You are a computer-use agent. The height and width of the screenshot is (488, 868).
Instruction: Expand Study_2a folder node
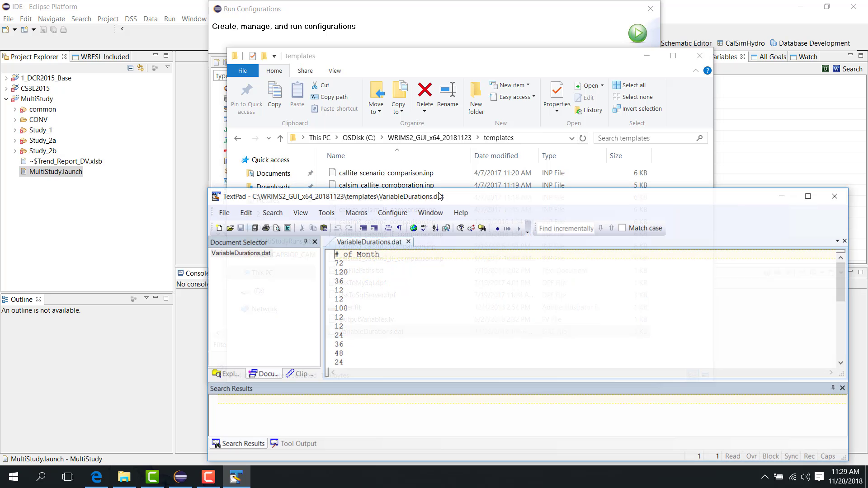pyautogui.click(x=15, y=141)
